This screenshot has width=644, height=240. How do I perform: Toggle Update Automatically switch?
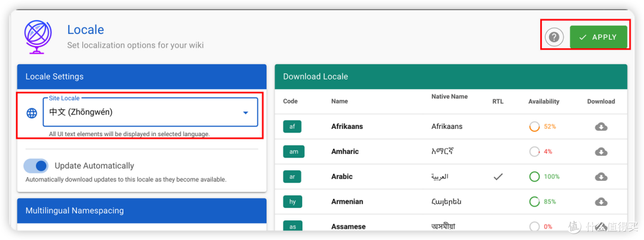tap(36, 166)
